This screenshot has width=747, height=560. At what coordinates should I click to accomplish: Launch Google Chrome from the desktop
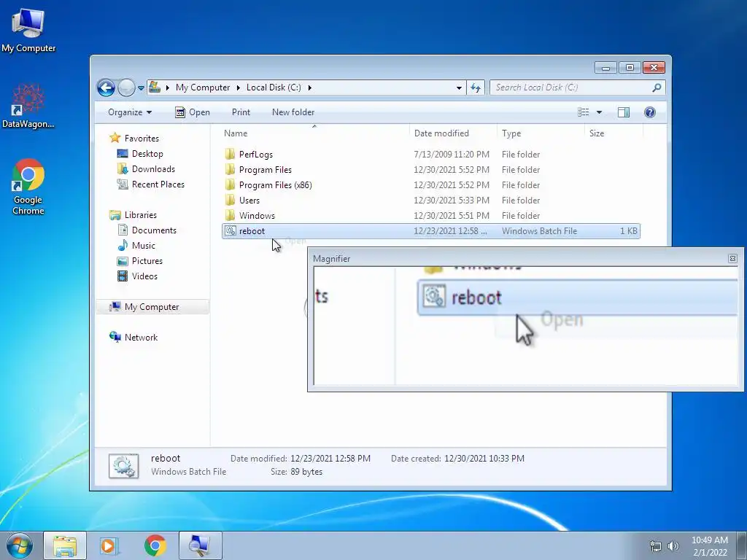pyautogui.click(x=28, y=187)
